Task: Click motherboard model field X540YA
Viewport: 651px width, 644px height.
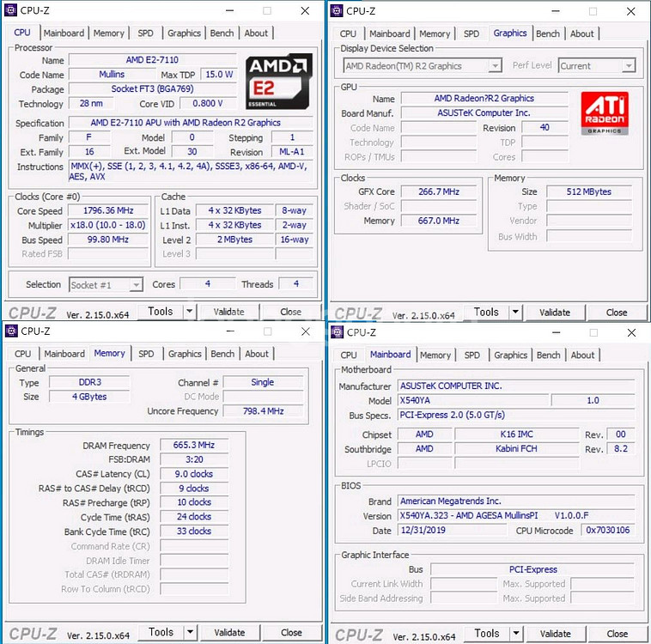Action: (x=473, y=400)
